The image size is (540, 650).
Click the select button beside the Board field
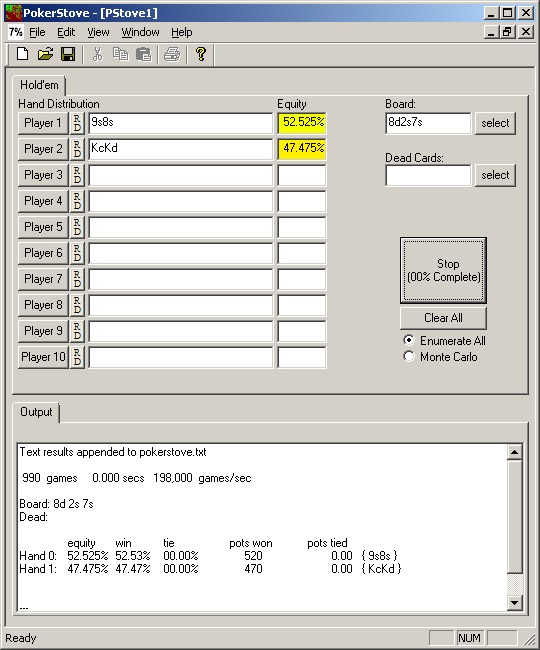point(495,123)
